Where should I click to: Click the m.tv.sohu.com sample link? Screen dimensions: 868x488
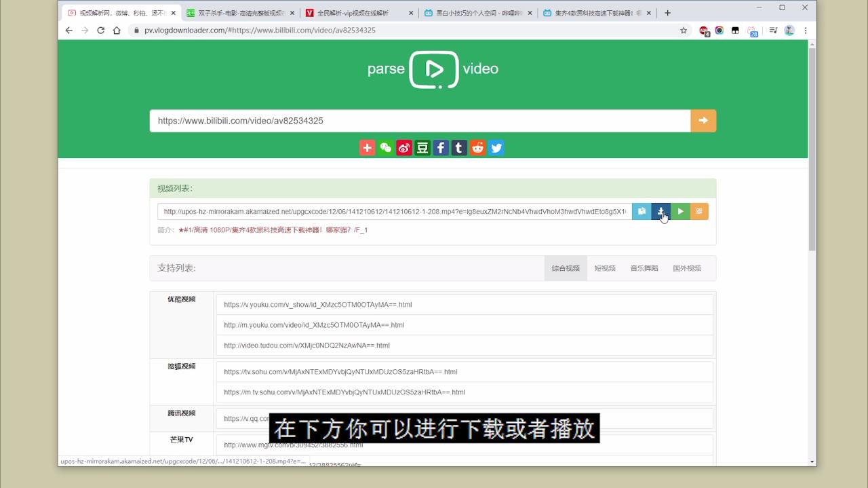click(344, 392)
